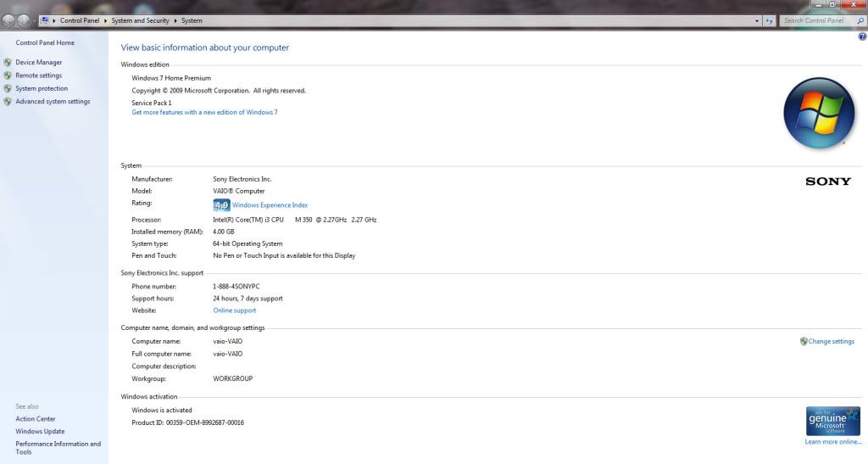Open help with the blue question mark
This screenshot has width=868, height=464.
tap(862, 36)
